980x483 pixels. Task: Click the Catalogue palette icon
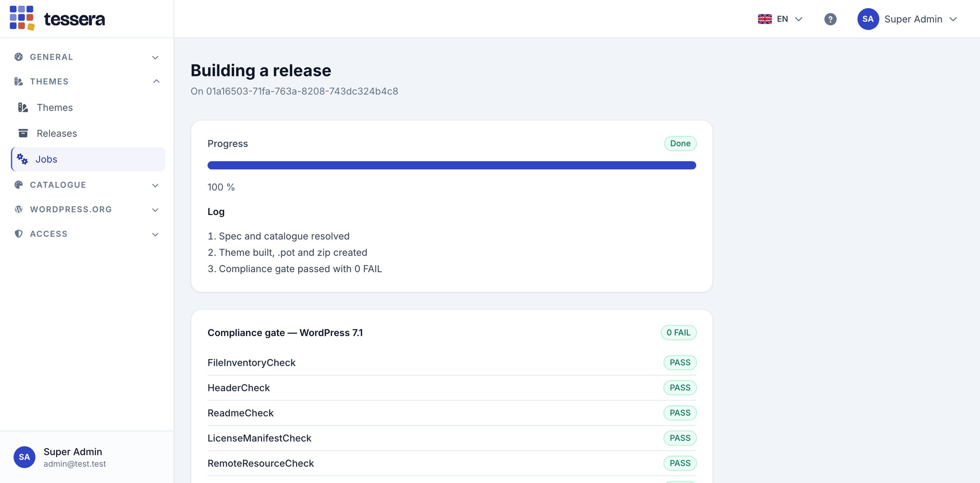pos(19,185)
